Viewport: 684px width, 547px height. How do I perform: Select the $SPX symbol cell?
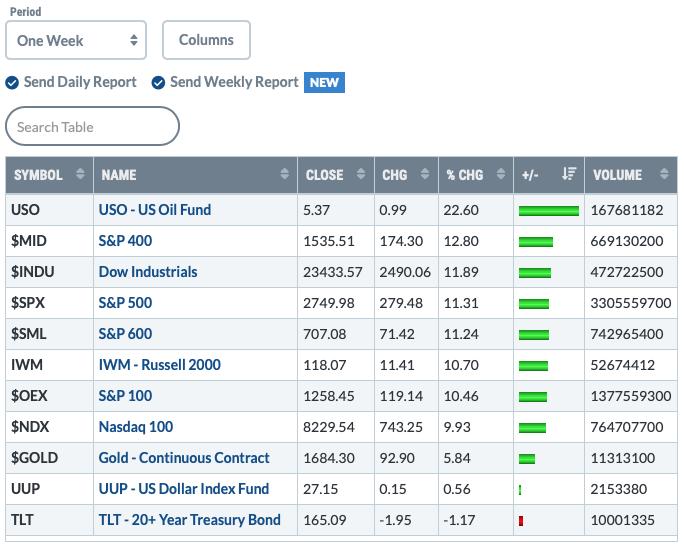pos(49,303)
